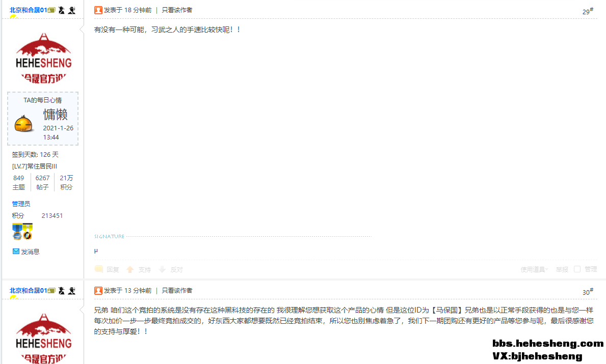
Task: Open the 849 主题 threads count
Action: coord(18,182)
